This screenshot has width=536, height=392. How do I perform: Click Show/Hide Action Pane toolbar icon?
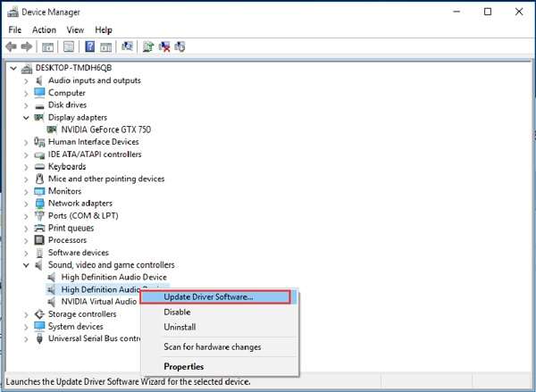click(x=105, y=46)
